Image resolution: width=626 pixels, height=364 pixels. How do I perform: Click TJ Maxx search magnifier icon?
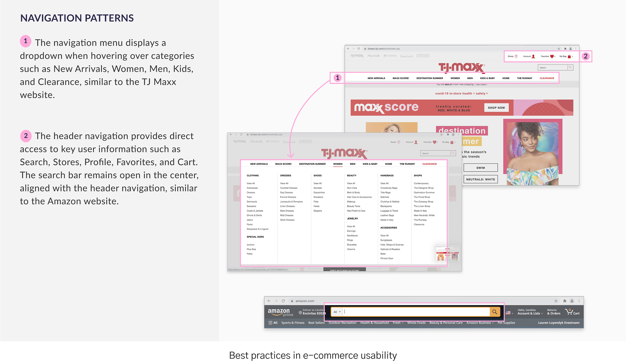pos(570,67)
